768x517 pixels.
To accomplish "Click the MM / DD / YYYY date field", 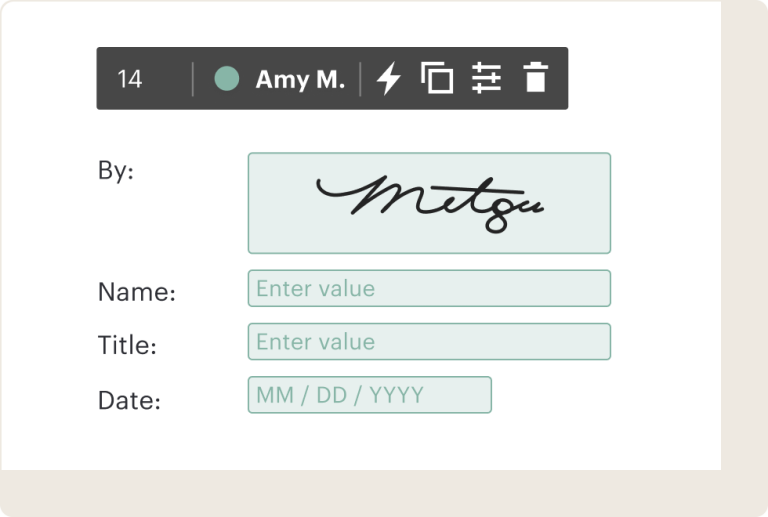I will tap(370, 395).
